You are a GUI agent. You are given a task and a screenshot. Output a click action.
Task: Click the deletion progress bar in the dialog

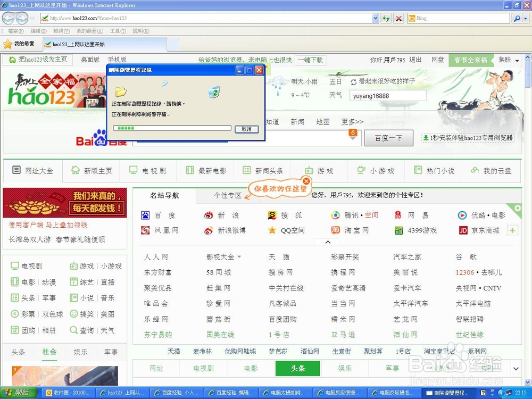coord(172,128)
